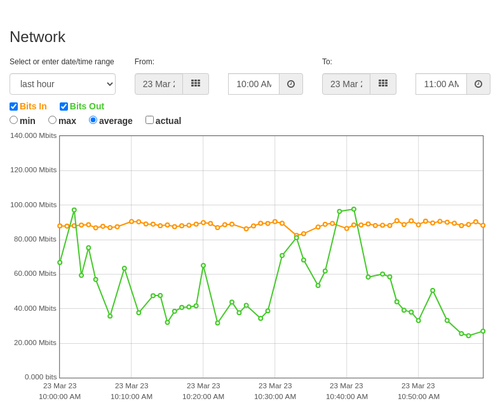
Task: Select the average radio option
Action: tap(93, 120)
